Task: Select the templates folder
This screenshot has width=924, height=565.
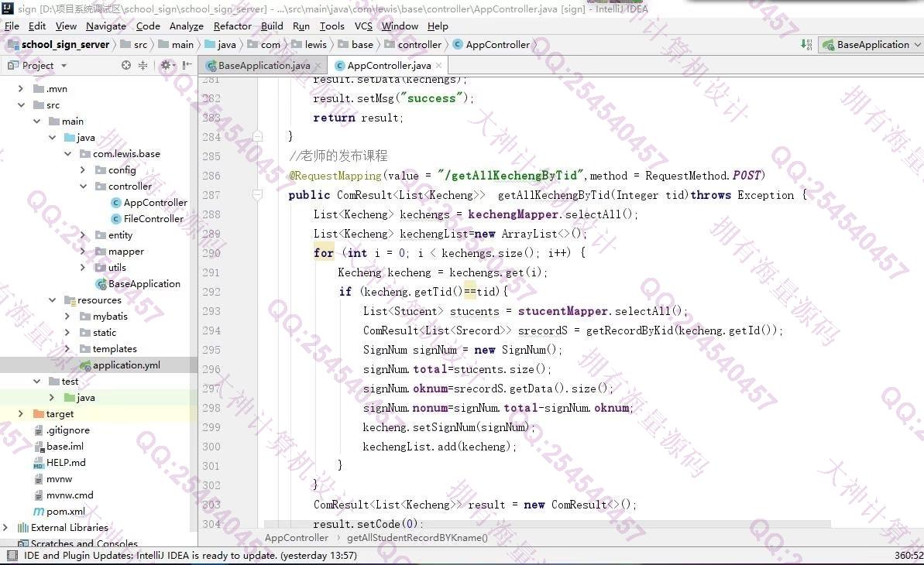Action: [108, 349]
